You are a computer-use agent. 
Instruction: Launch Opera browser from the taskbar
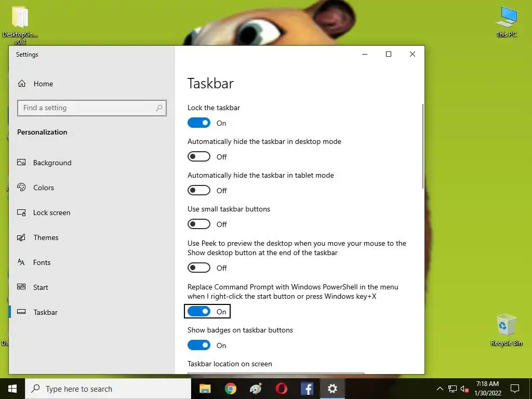pyautogui.click(x=281, y=389)
